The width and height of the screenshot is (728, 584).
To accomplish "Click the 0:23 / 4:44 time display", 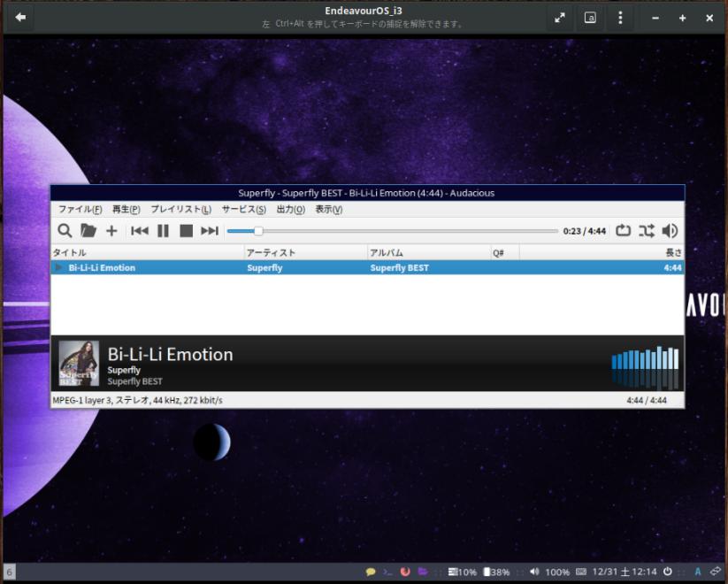I will pyautogui.click(x=584, y=231).
